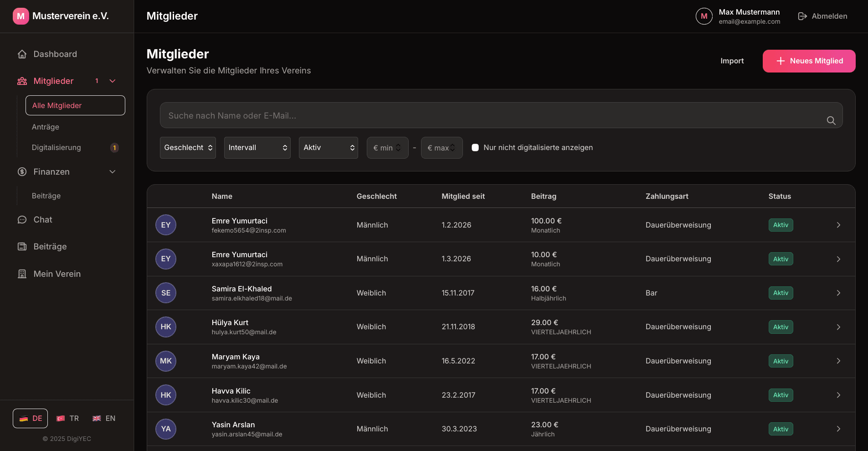Click the Import button
This screenshot has height=451, width=868.
click(x=732, y=61)
